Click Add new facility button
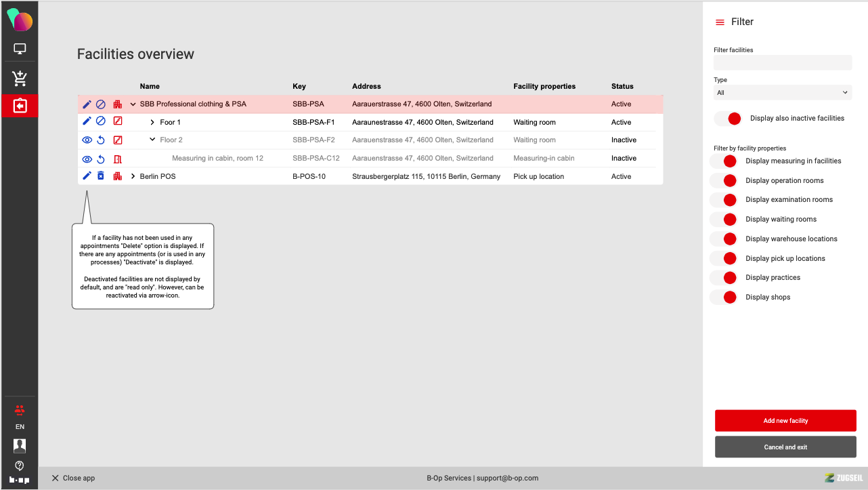Image resolution: width=868 pixels, height=490 pixels. 785,421
